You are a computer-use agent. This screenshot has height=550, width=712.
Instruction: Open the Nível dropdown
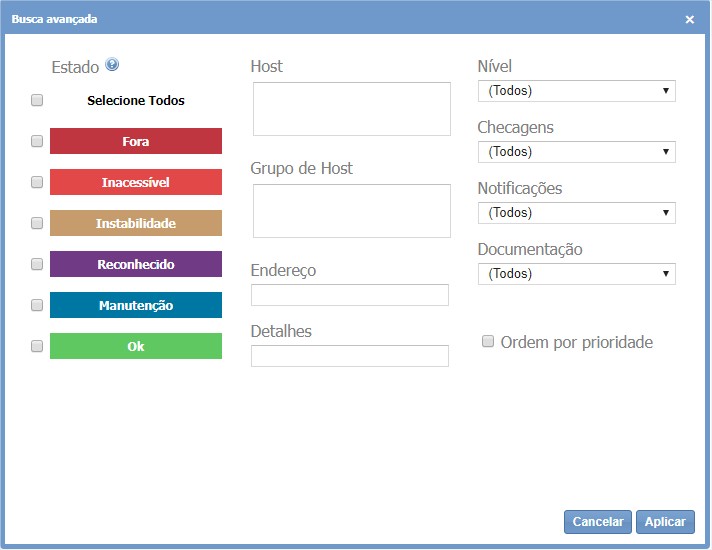pyautogui.click(x=577, y=91)
